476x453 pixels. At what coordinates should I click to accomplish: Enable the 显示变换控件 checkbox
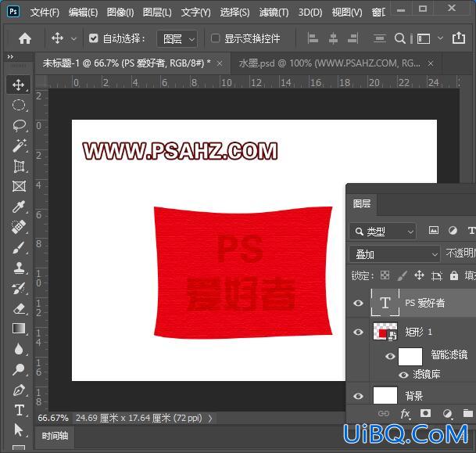[215, 38]
